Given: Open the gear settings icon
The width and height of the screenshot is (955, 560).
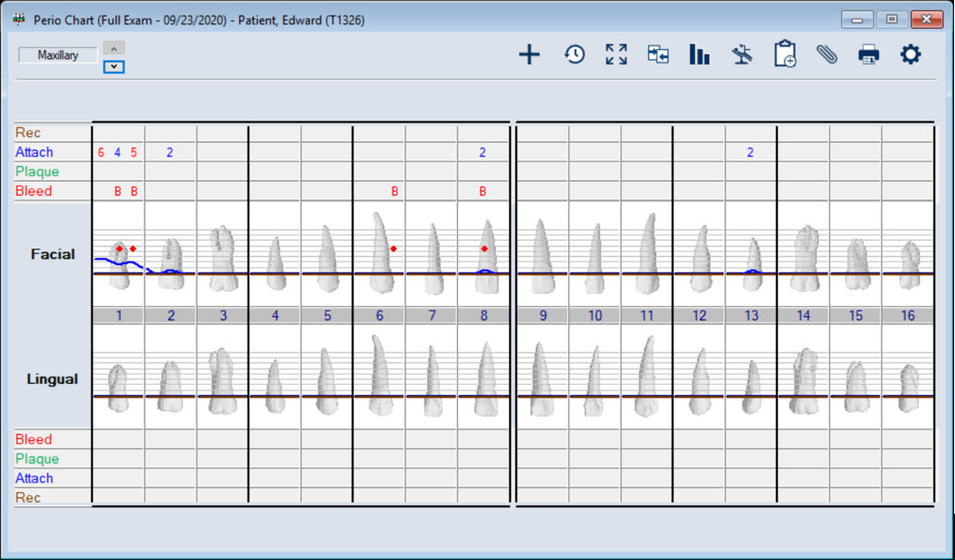Looking at the screenshot, I should tap(910, 55).
